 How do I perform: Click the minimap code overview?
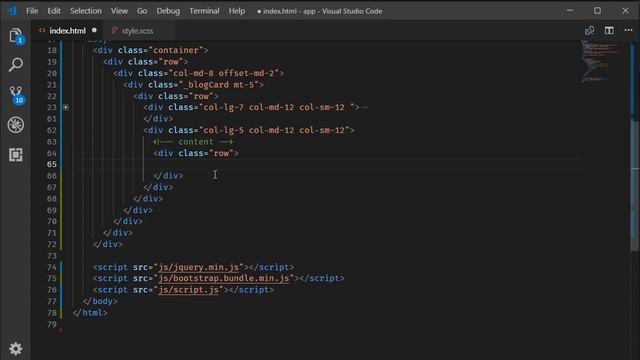coord(600,61)
